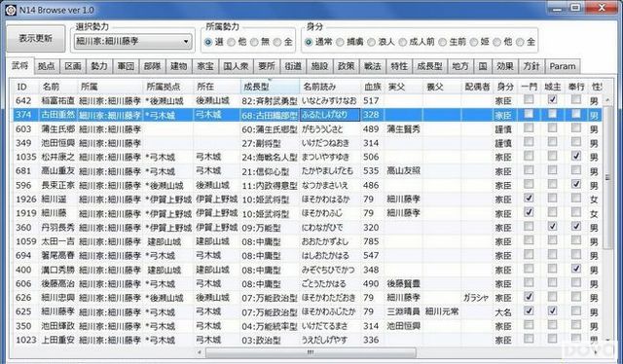The width and height of the screenshot is (623, 364).
Task: Select the 浪人 radio button under 身分
Action: (381, 42)
